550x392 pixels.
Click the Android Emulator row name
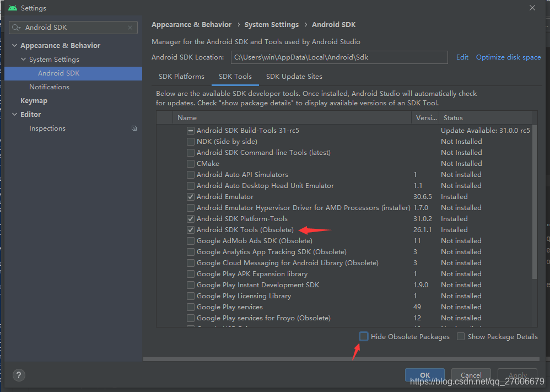click(x=225, y=196)
